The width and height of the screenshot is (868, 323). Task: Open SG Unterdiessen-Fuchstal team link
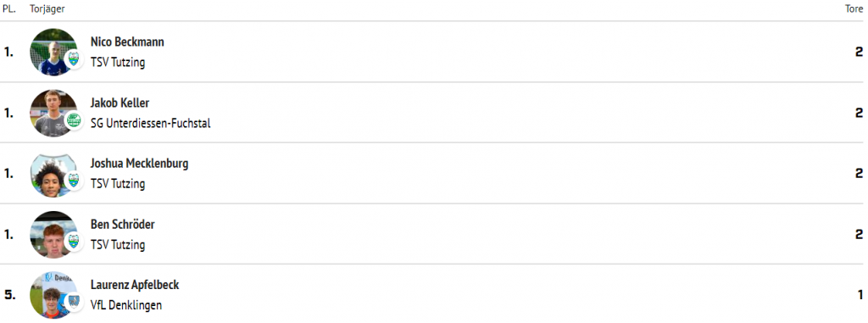151,123
